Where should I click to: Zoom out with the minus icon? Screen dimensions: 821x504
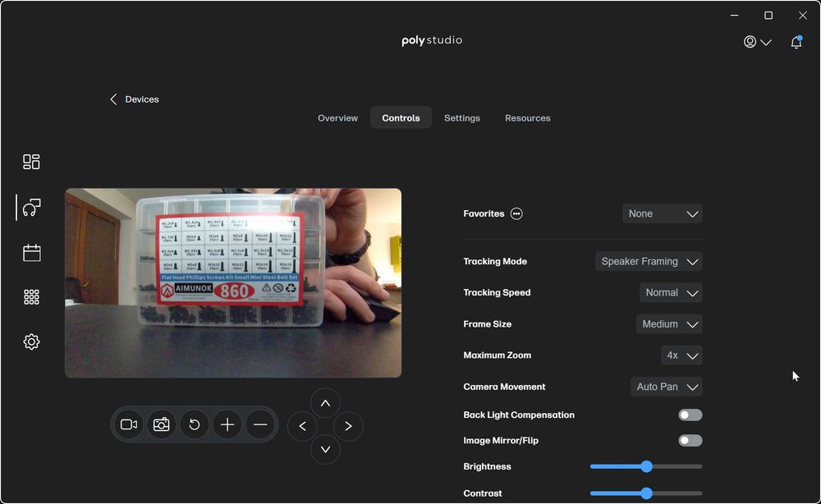pyautogui.click(x=260, y=424)
